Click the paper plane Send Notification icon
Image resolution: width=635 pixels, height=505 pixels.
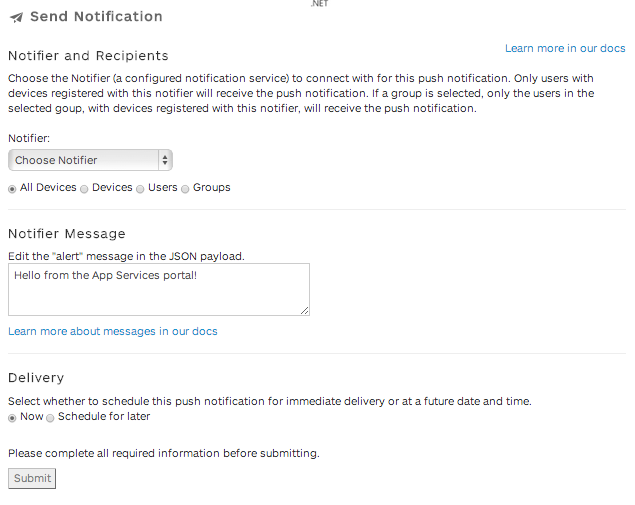coord(16,18)
